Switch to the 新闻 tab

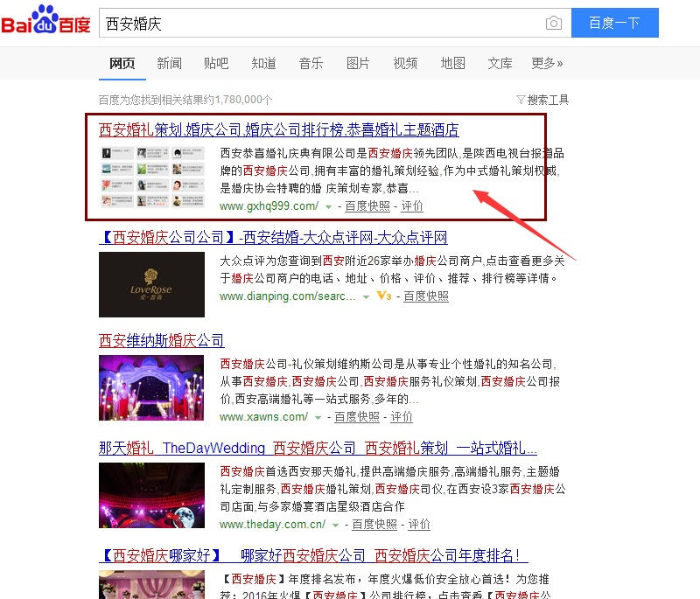[x=169, y=63]
